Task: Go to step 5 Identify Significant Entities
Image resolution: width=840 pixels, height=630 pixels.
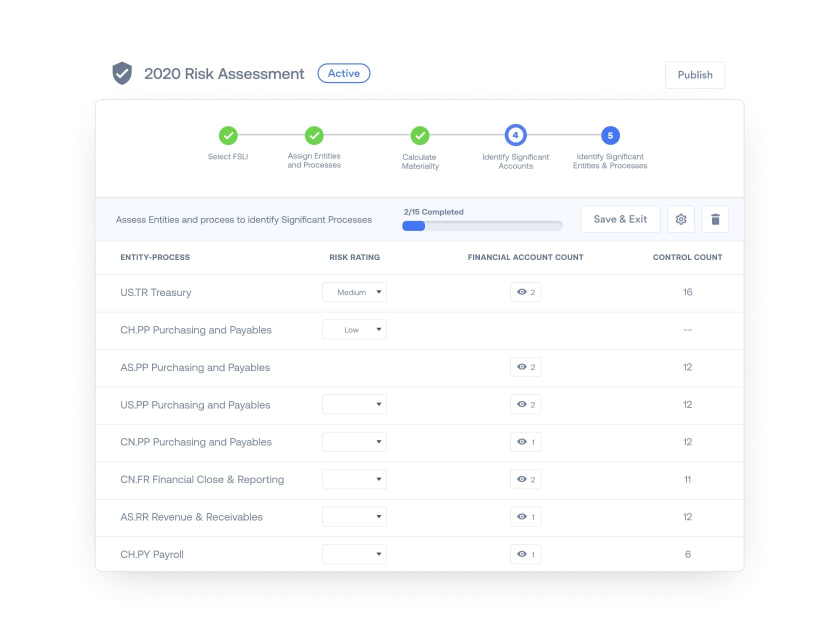Action: (x=610, y=135)
